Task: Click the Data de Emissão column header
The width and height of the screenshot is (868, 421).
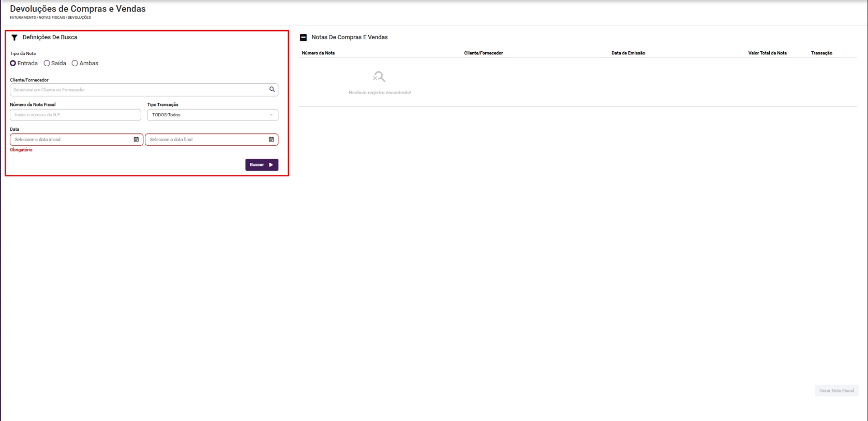Action: 628,53
